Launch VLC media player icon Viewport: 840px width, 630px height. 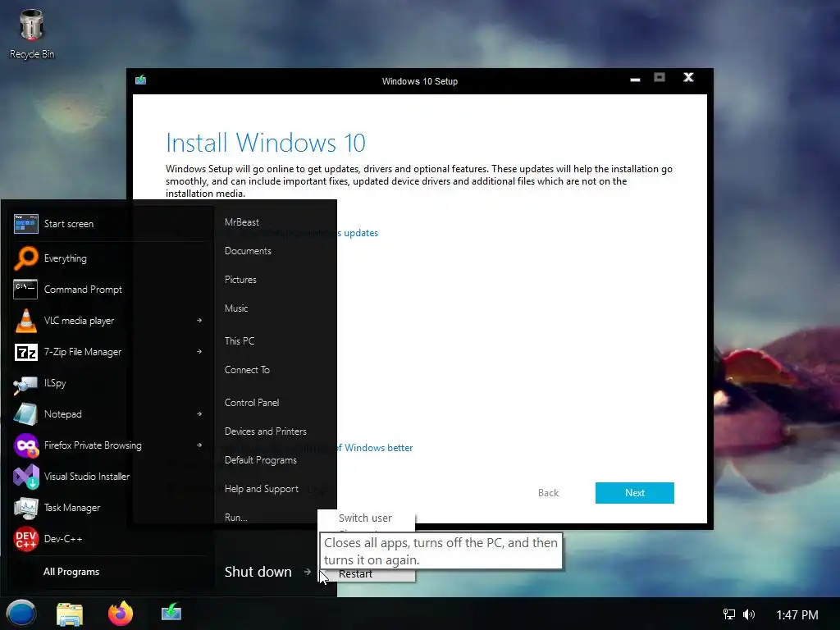25,321
